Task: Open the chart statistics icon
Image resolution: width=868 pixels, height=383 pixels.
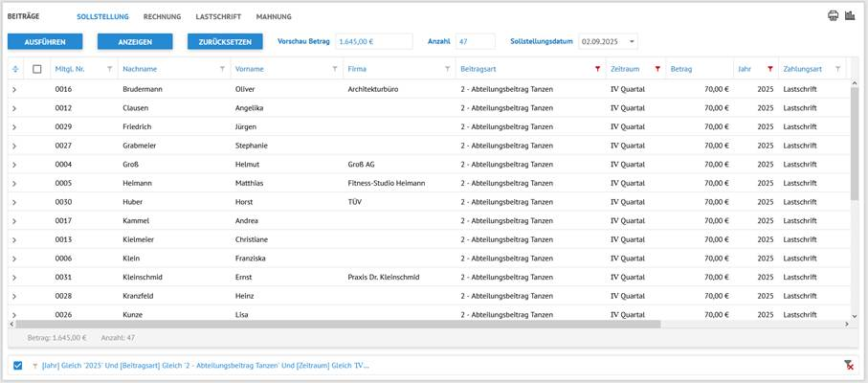Action: tap(849, 16)
